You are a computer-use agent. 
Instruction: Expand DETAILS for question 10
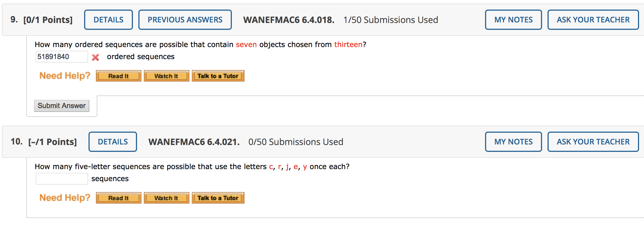pyautogui.click(x=113, y=142)
